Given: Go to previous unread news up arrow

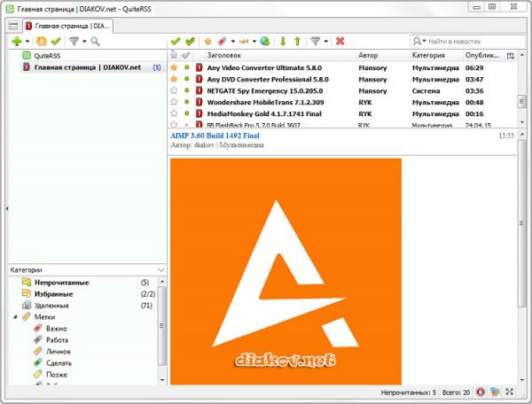Looking at the screenshot, I should [298, 42].
